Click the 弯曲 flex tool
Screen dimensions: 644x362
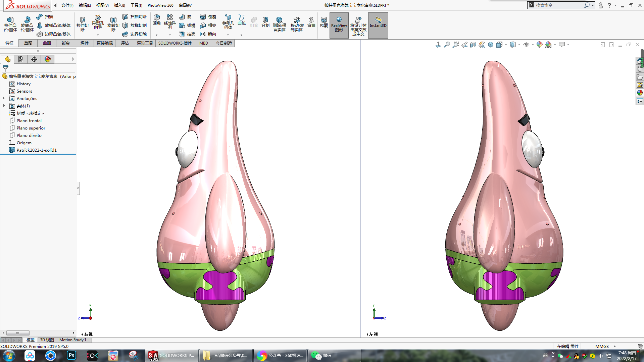click(311, 22)
